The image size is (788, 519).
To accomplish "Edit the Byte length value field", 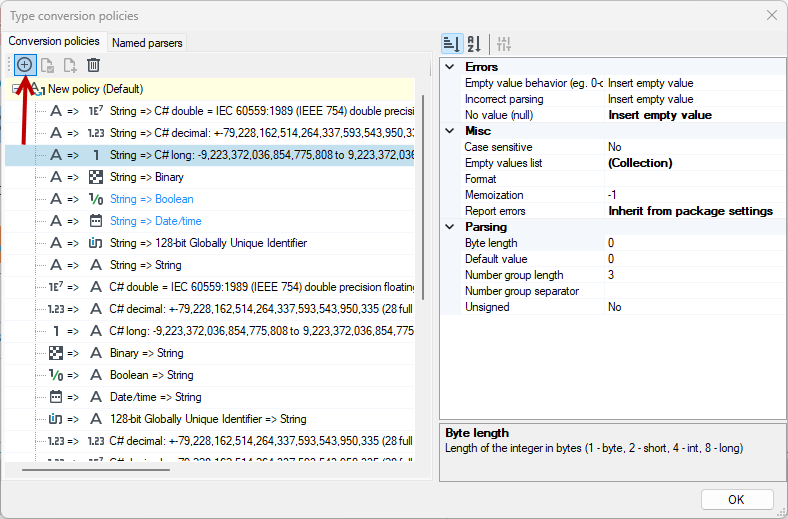I will (696, 243).
